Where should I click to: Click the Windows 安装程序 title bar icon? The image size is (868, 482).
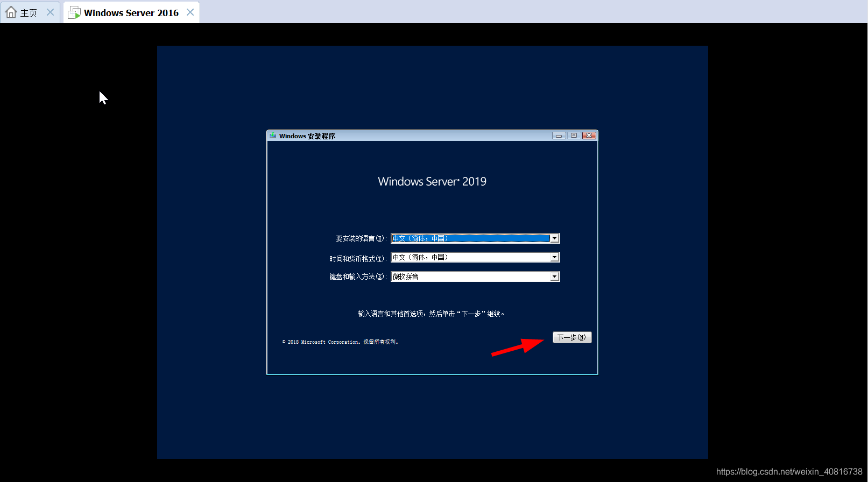point(273,136)
